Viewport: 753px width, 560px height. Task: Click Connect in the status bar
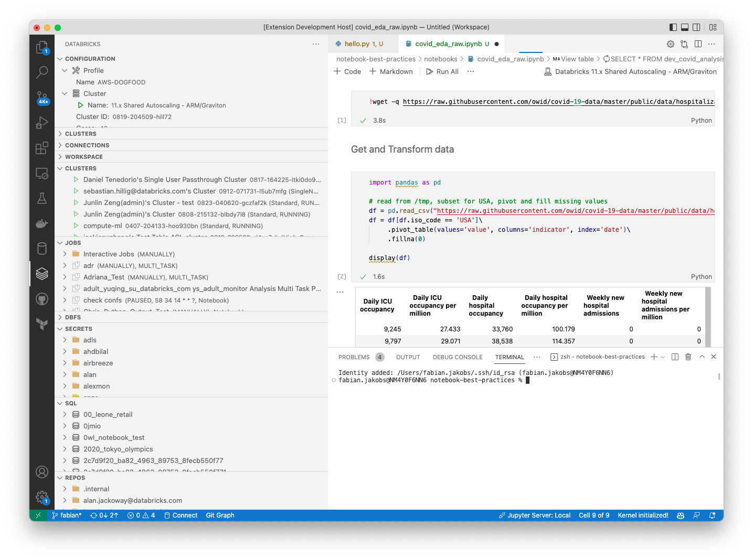181,515
